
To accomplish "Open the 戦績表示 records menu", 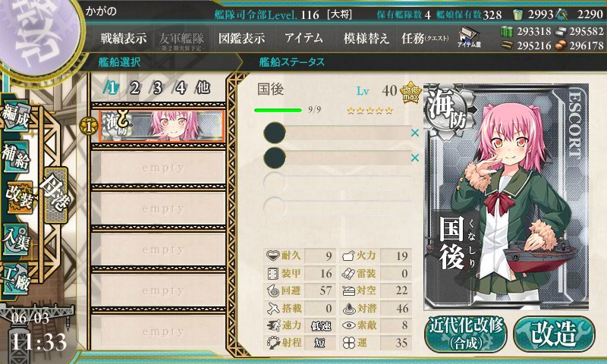I will [x=124, y=39].
